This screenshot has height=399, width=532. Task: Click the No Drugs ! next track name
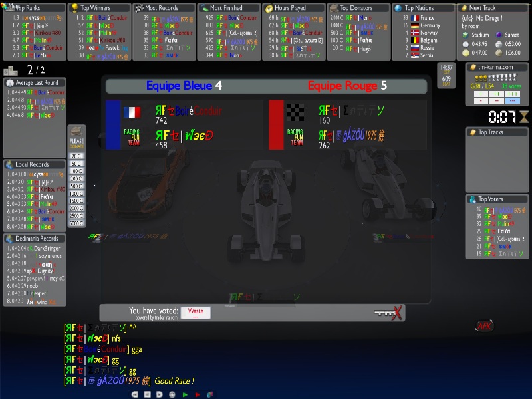pos(482,18)
